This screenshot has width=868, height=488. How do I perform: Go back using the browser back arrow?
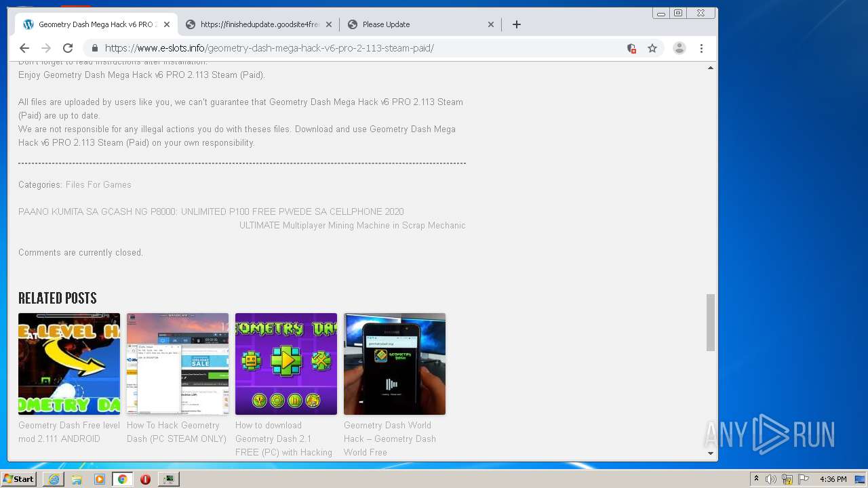(x=24, y=48)
